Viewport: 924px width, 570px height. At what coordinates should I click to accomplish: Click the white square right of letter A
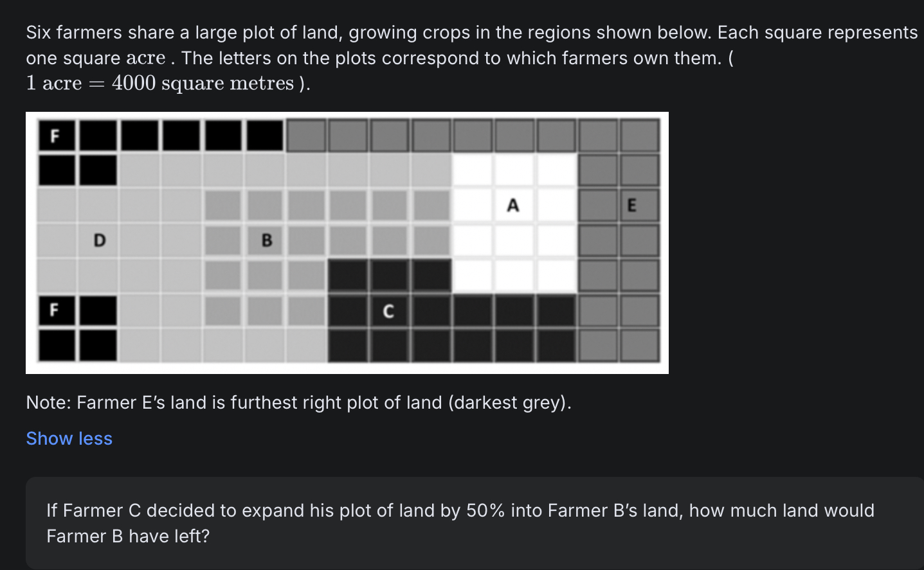click(556, 206)
